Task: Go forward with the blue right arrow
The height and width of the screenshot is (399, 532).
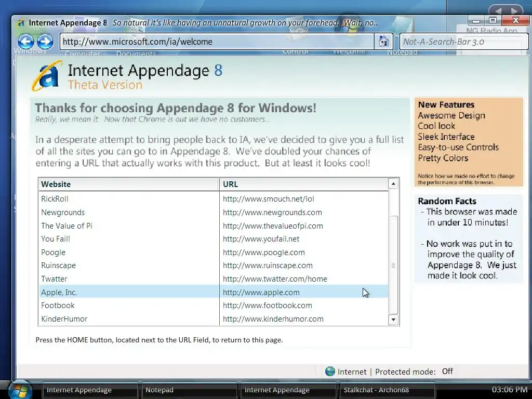Action: click(45, 42)
